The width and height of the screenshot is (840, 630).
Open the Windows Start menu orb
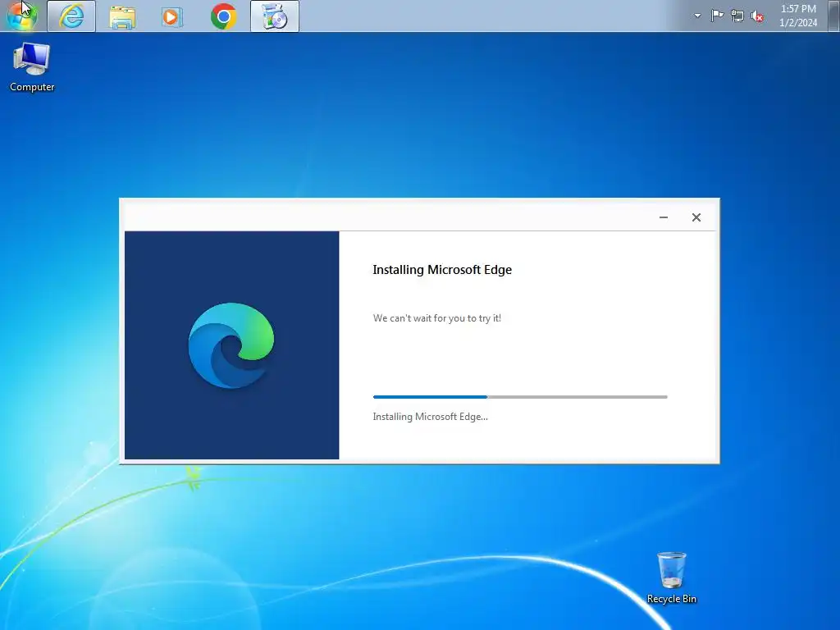22,16
